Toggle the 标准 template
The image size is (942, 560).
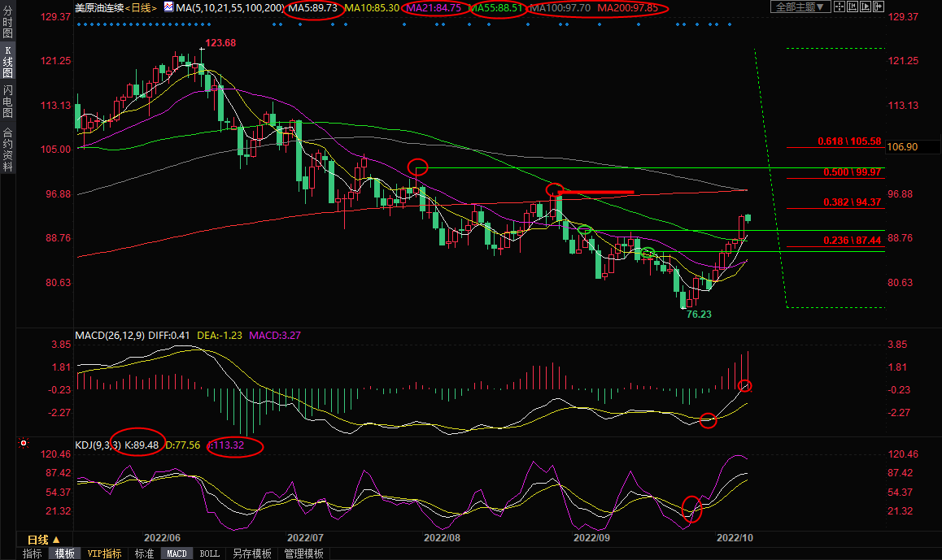click(144, 553)
